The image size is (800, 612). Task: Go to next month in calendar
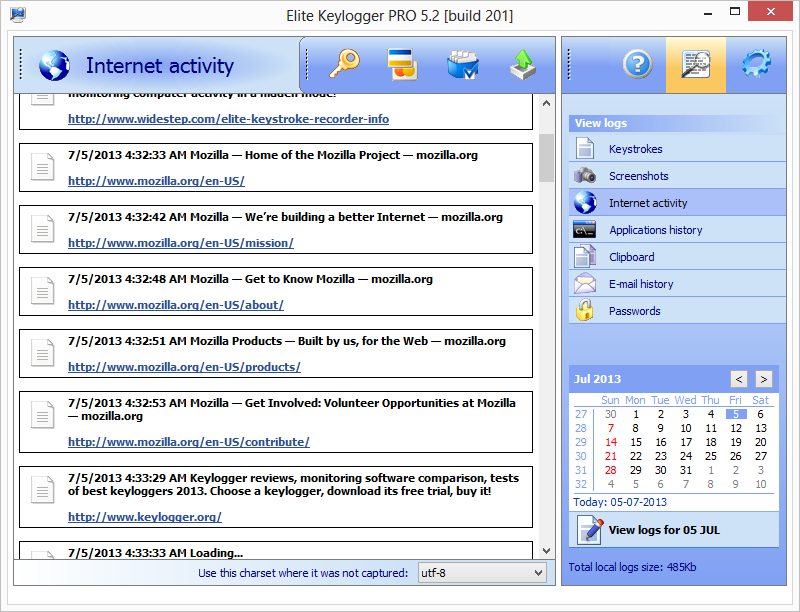pyautogui.click(x=763, y=379)
